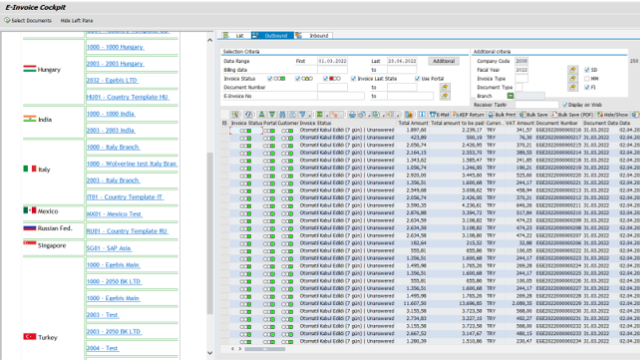Sort descending using the grid toolbar icon

point(272,115)
